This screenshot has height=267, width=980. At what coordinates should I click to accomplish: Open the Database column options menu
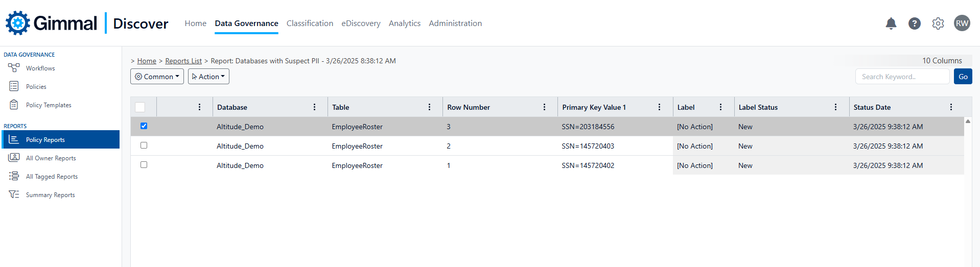[x=314, y=107]
